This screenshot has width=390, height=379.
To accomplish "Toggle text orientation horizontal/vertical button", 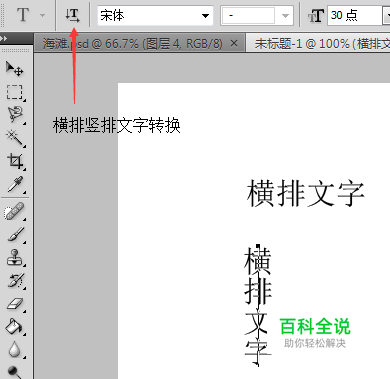I will (72, 15).
